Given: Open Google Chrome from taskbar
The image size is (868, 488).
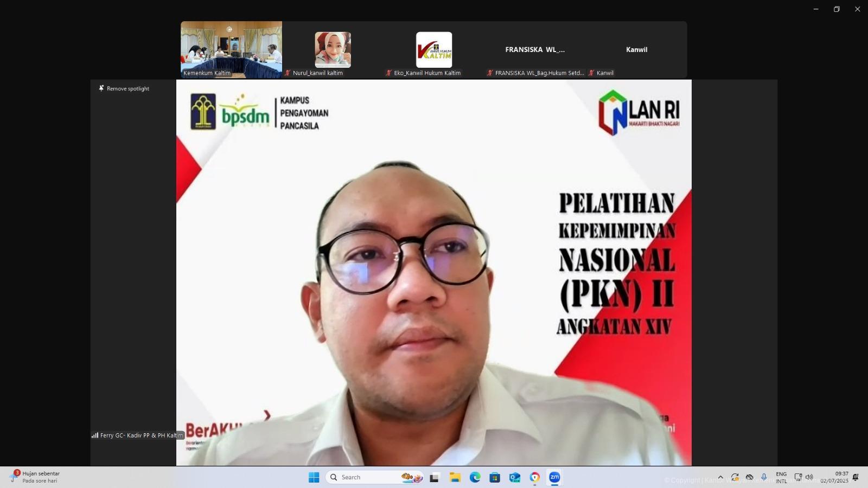Looking at the screenshot, I should [x=534, y=477].
